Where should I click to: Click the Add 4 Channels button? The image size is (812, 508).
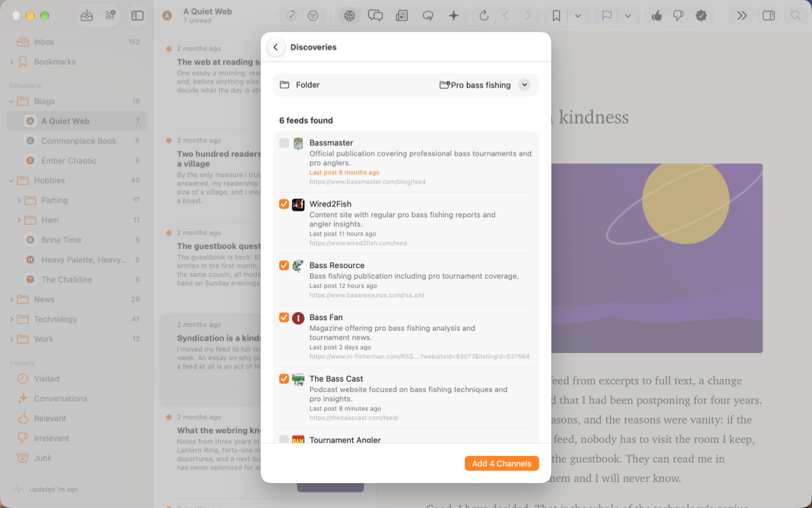(502, 464)
